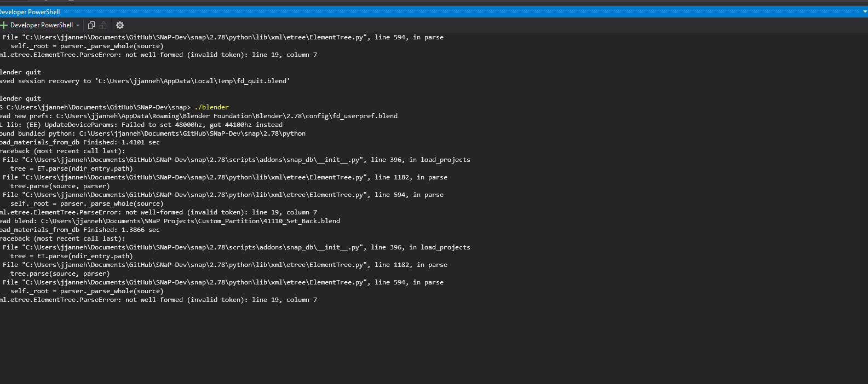
Task: Click 'Finished: 1.3866 sec' materials line
Action: coord(80,230)
